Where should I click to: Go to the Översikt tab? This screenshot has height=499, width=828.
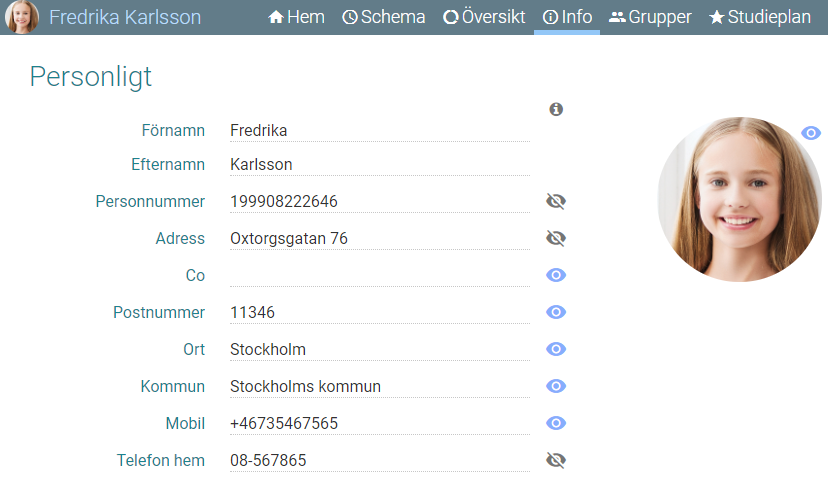[484, 17]
